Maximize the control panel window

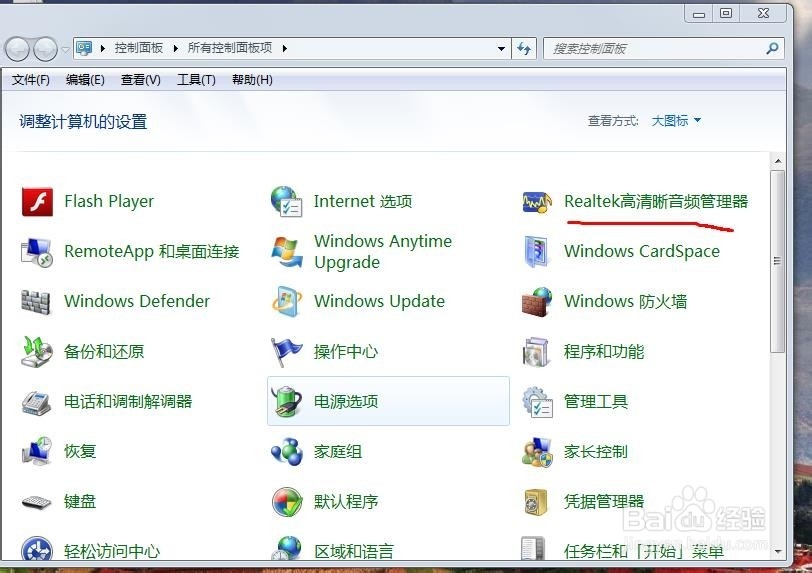pyautogui.click(x=726, y=14)
